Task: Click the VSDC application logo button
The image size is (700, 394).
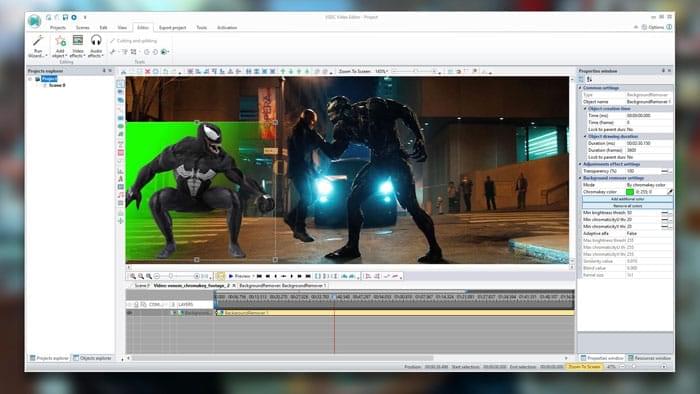Action: (34, 21)
